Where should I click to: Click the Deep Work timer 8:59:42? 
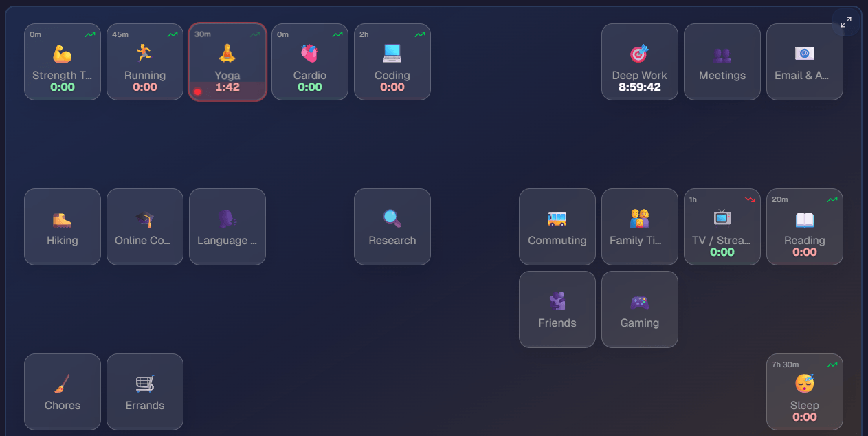pos(640,87)
